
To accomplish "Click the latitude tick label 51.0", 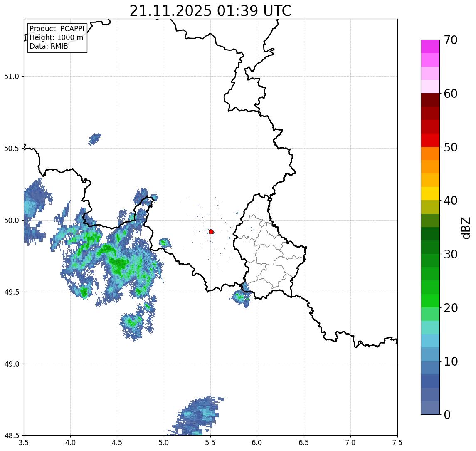I will point(12,76).
